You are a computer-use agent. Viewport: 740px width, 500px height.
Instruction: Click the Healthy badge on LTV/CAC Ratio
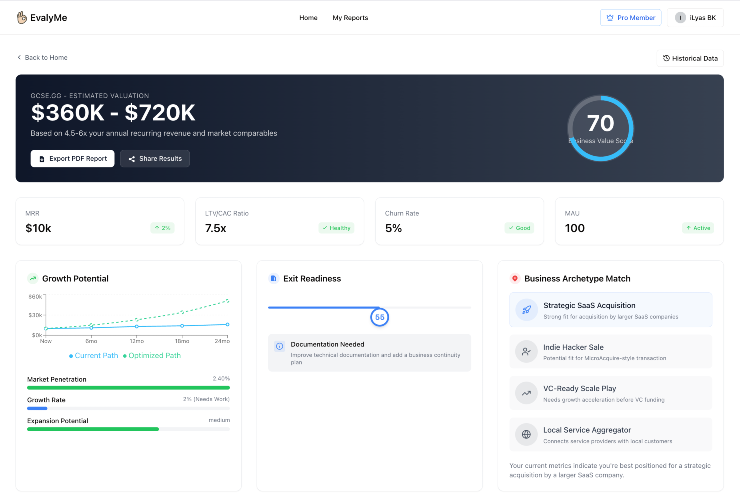(336, 228)
